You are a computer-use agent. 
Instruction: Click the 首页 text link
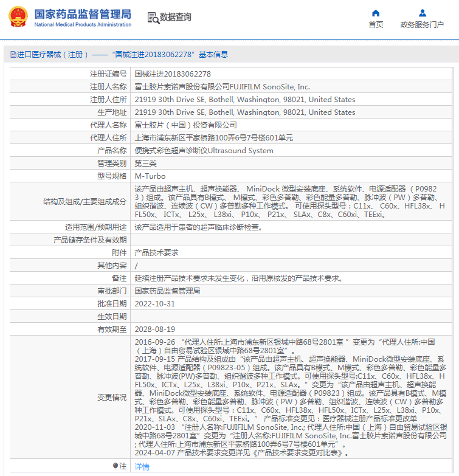(376, 24)
